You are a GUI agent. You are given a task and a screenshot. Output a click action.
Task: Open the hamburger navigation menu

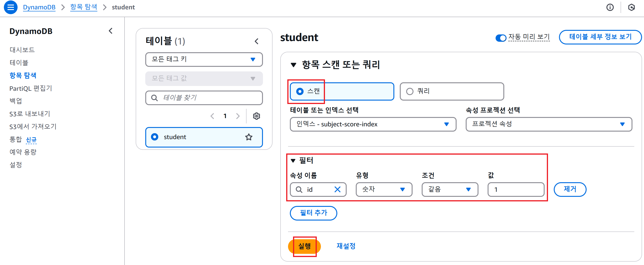[x=10, y=7]
